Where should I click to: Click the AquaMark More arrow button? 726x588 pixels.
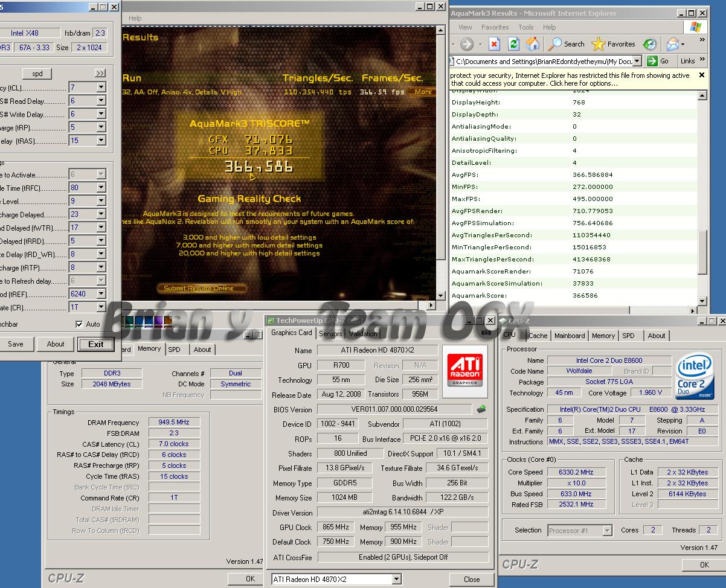pos(423,92)
